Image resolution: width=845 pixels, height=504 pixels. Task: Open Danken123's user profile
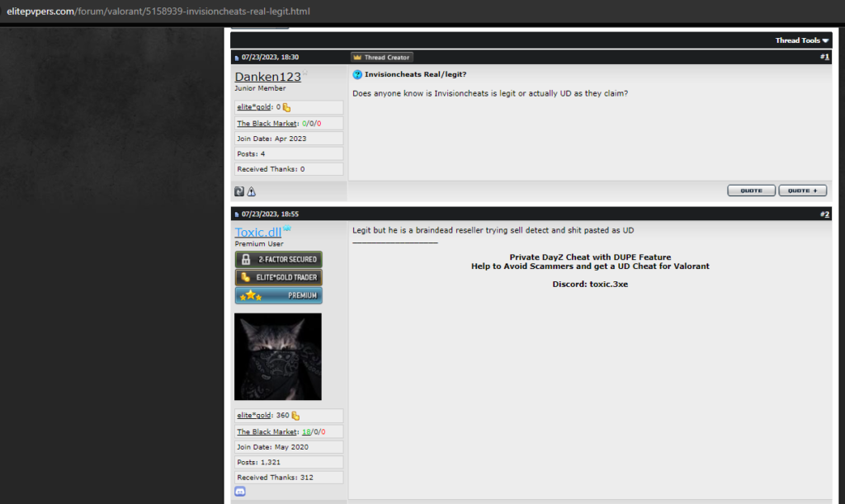[x=267, y=77]
